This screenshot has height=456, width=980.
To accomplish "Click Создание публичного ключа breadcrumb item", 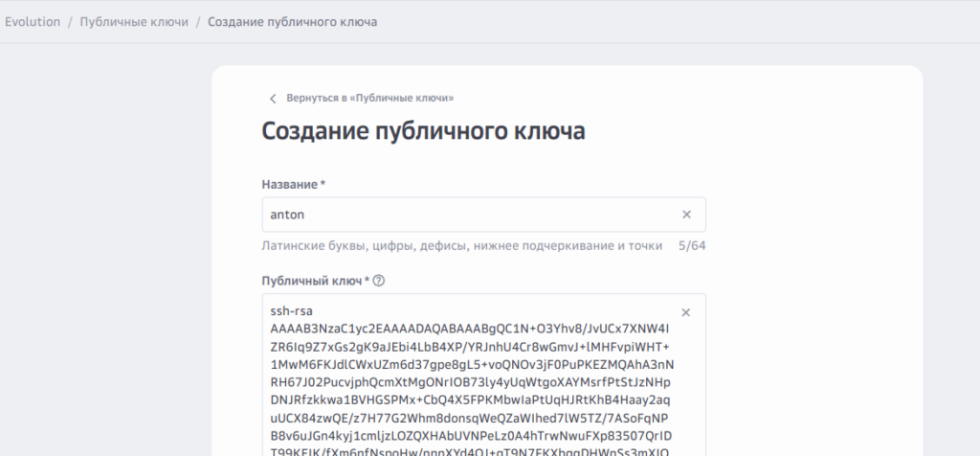I will coord(292,21).
